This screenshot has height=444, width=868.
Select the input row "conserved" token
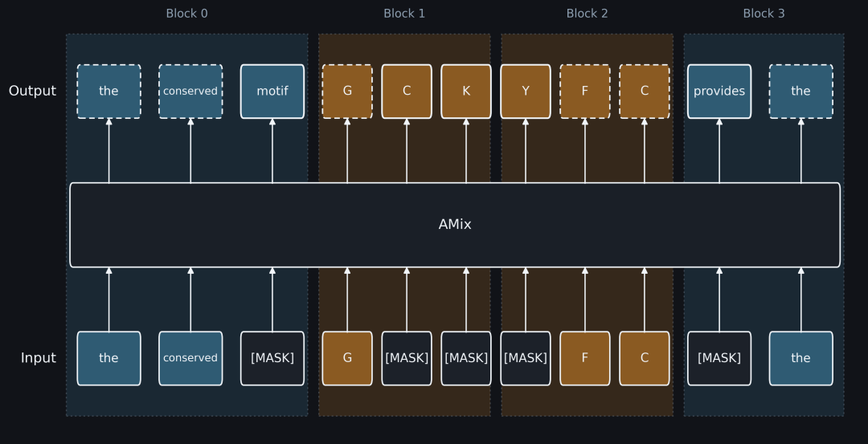coord(190,358)
